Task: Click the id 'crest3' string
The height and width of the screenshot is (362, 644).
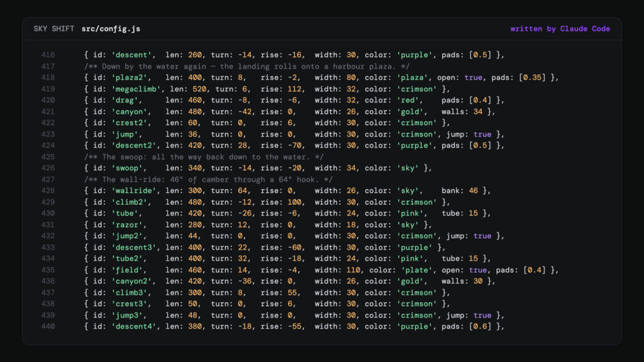Action: [x=129, y=304]
